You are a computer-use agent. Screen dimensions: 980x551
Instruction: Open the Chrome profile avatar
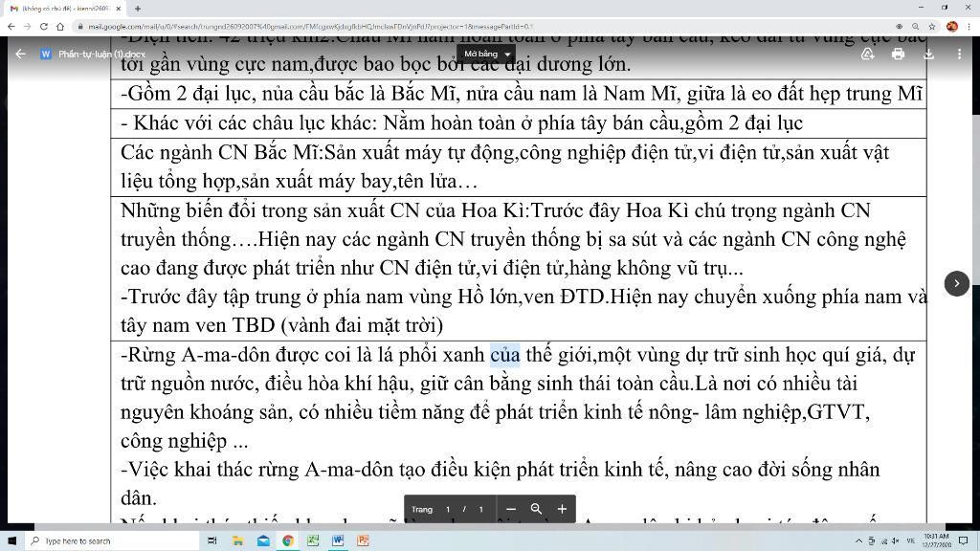[952, 26]
